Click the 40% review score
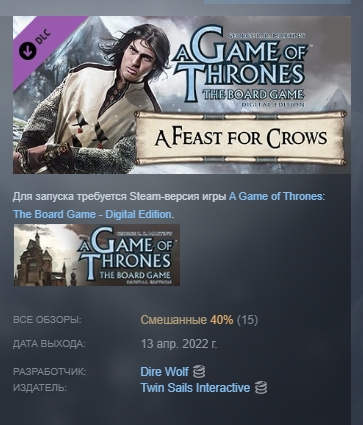363x425 pixels. (221, 320)
